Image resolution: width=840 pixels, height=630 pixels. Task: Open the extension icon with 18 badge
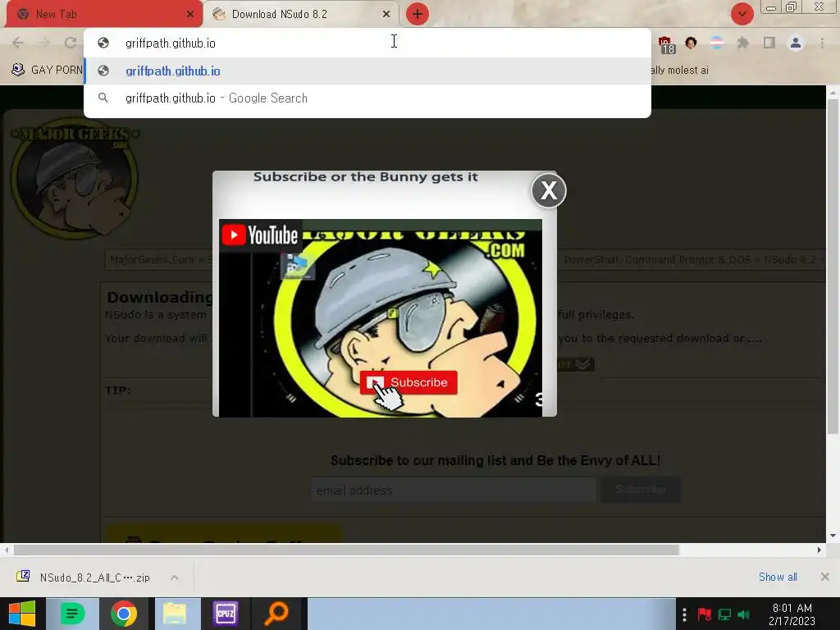666,44
